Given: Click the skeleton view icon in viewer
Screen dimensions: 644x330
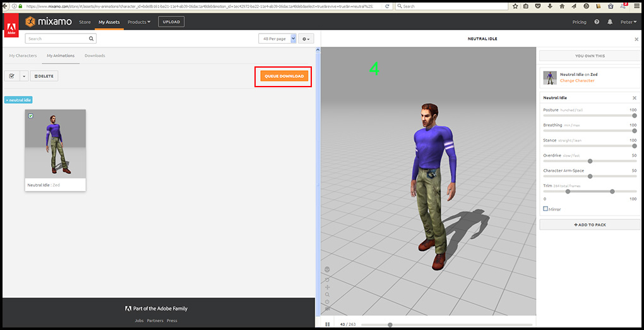Looking at the screenshot, I should click(x=327, y=269).
